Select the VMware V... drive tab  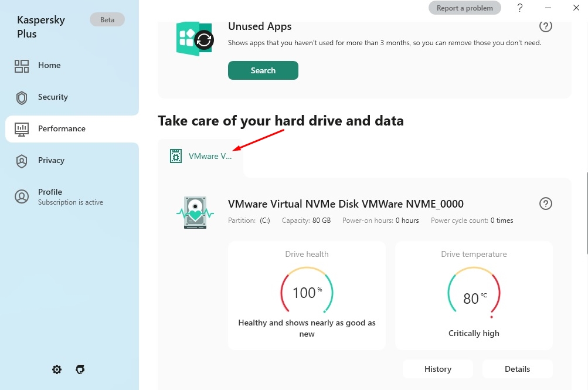(x=201, y=157)
